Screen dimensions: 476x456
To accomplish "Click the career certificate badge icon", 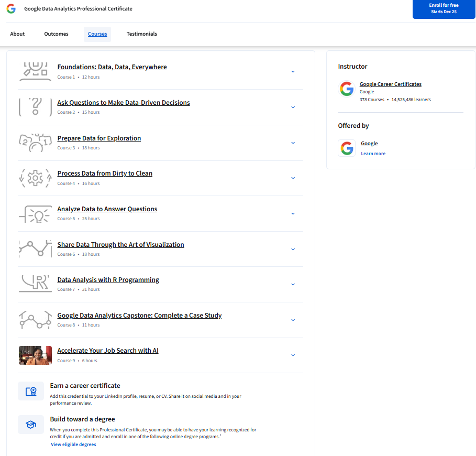I will (31, 391).
